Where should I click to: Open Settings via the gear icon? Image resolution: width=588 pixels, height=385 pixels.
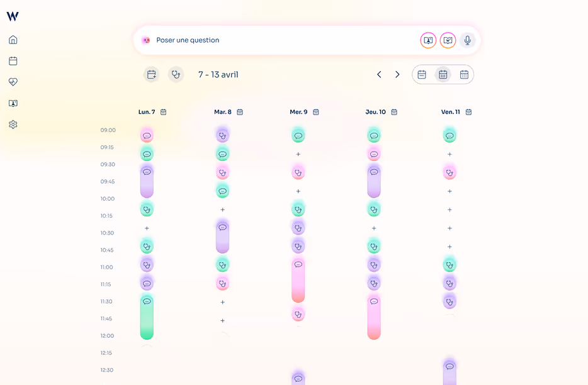click(13, 125)
